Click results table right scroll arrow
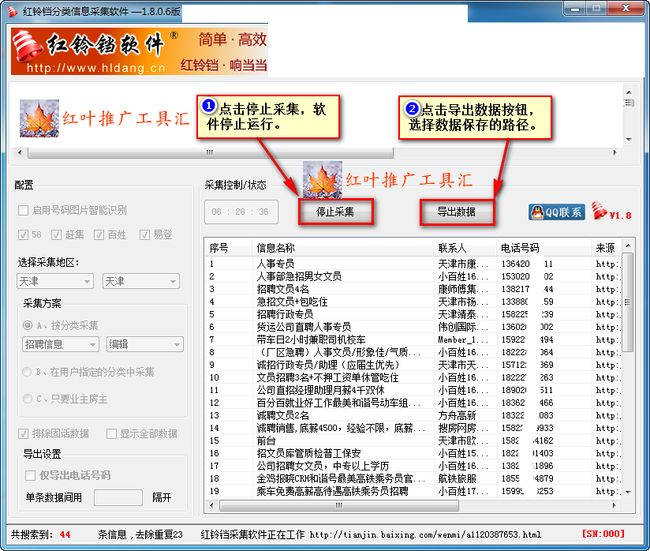The width and height of the screenshot is (650, 551). pyautogui.click(x=614, y=505)
